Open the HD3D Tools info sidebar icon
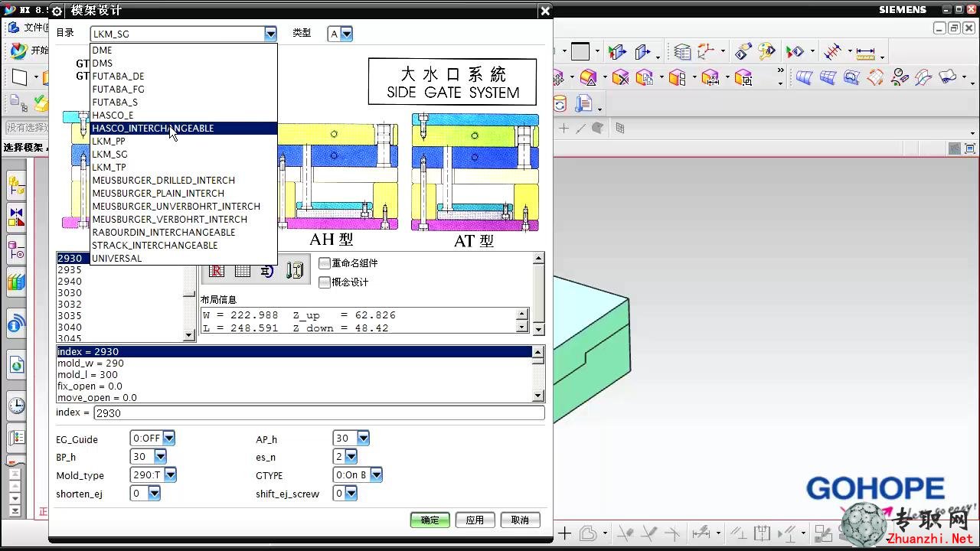 coord(16,324)
